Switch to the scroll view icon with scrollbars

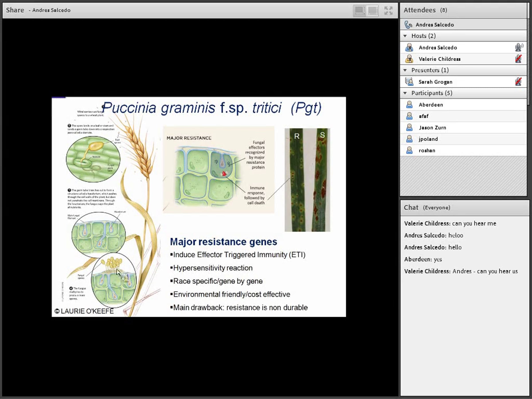point(373,10)
